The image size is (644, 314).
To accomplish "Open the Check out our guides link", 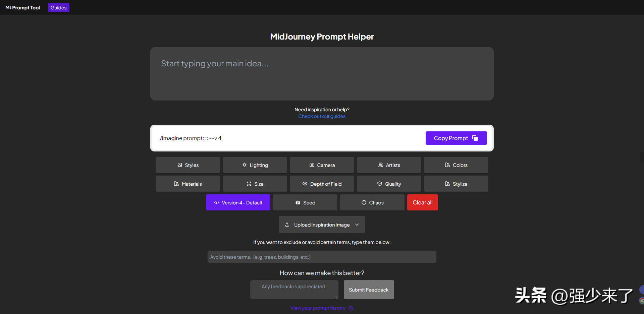I will (x=322, y=116).
